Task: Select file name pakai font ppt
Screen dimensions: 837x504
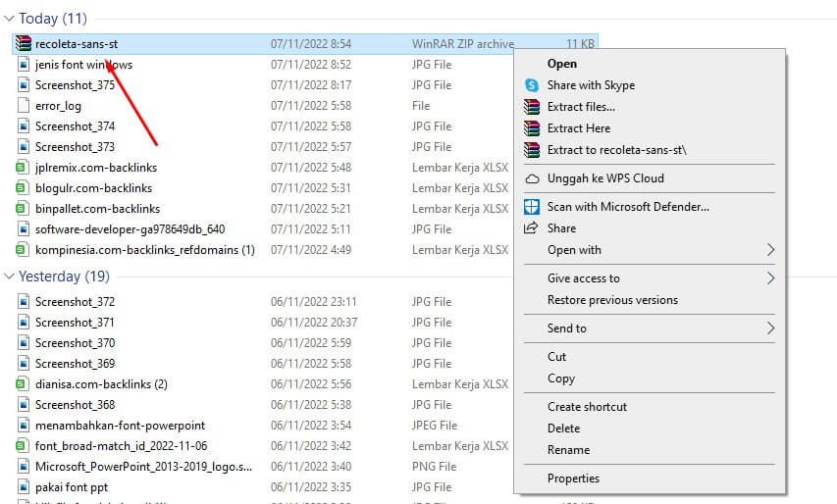Action: (x=72, y=487)
